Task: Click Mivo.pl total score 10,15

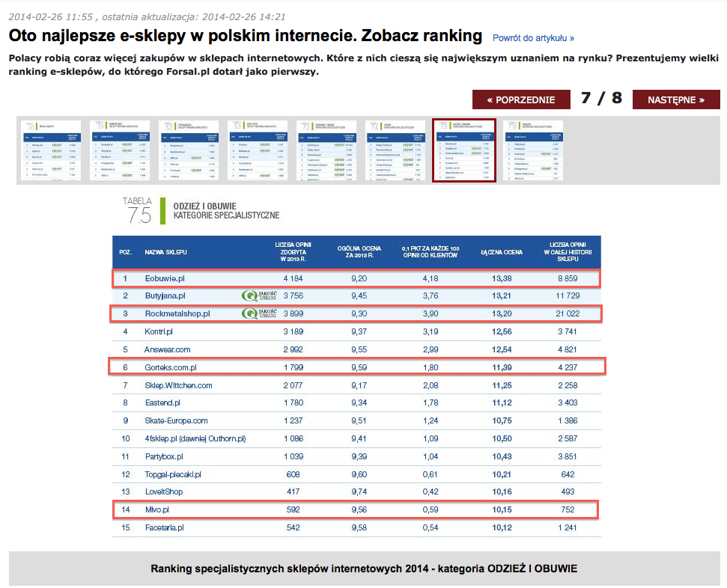Action: tap(502, 509)
